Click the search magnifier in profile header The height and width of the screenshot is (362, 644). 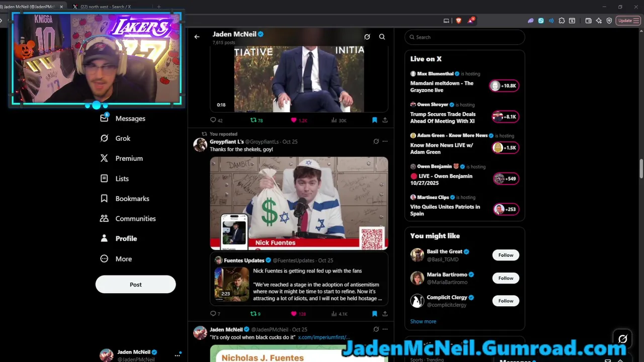382,37
